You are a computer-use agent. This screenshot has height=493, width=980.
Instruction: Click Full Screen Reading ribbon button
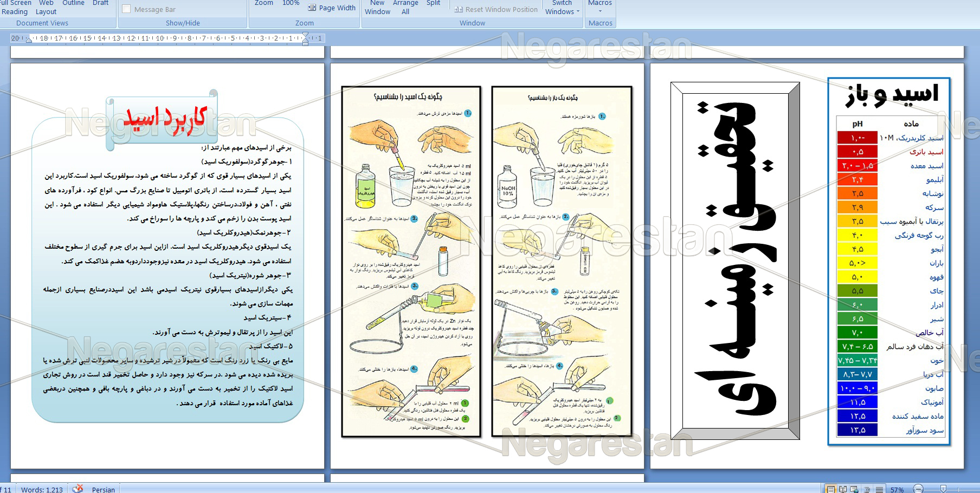[x=15, y=7]
